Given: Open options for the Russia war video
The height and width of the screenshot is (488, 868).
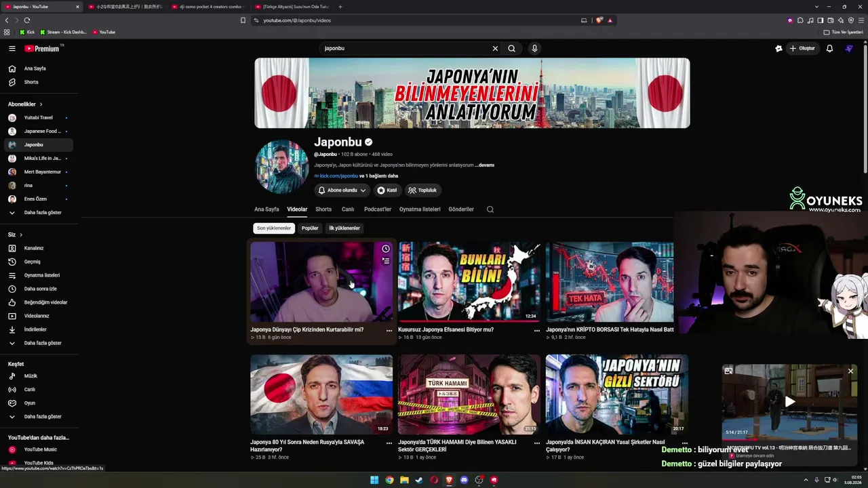Looking at the screenshot, I should pyautogui.click(x=389, y=443).
